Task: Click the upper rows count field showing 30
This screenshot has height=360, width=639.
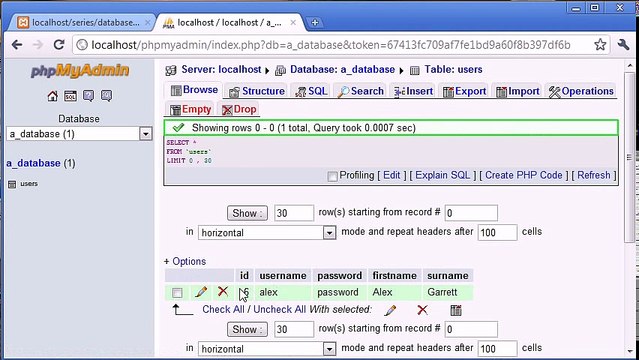Action: [294, 213]
